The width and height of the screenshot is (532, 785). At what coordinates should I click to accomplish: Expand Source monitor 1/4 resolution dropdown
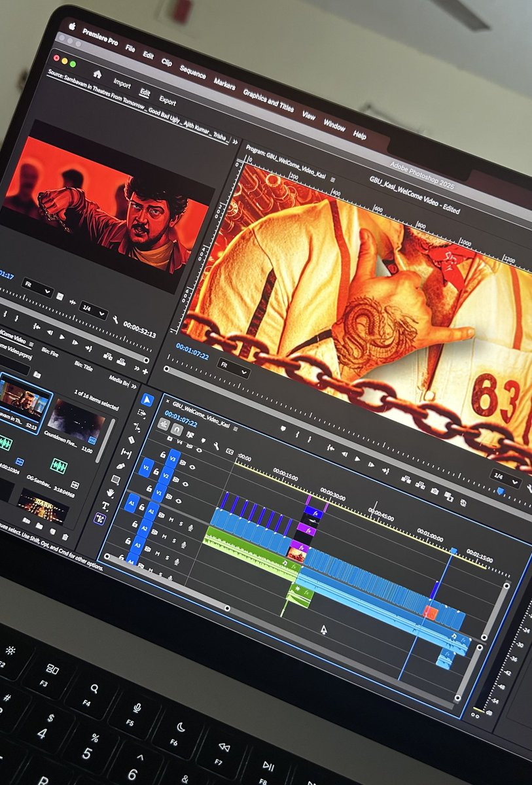click(x=94, y=309)
